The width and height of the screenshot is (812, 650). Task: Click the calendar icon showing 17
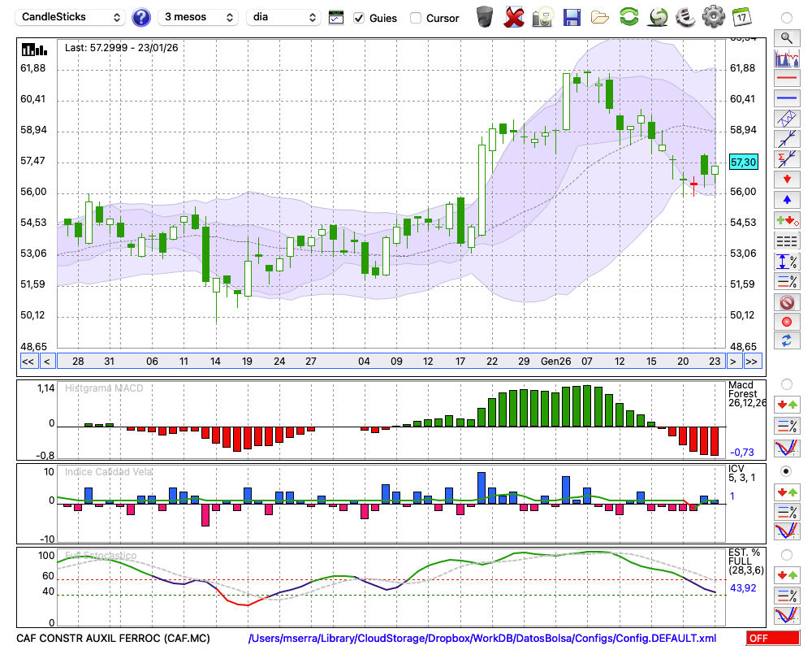[x=741, y=17]
